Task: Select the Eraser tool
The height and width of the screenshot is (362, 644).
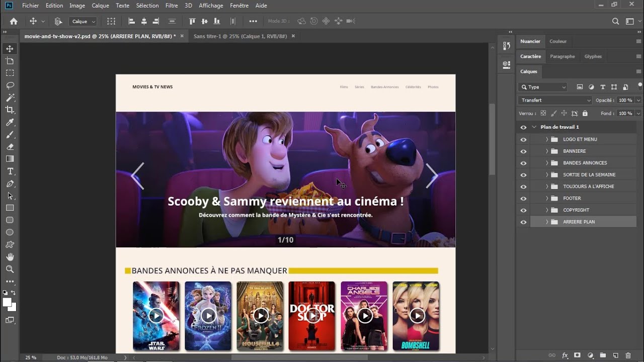Action: (10, 147)
